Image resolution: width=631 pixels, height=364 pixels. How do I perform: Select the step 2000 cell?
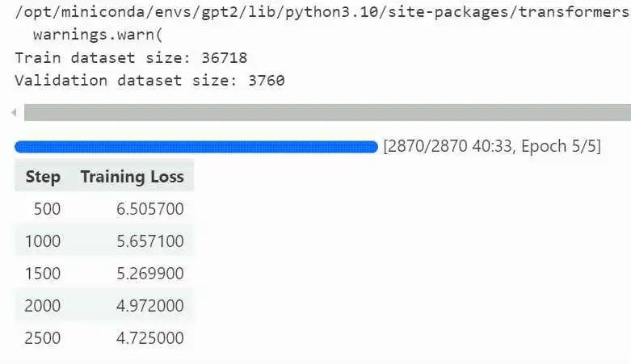43,306
